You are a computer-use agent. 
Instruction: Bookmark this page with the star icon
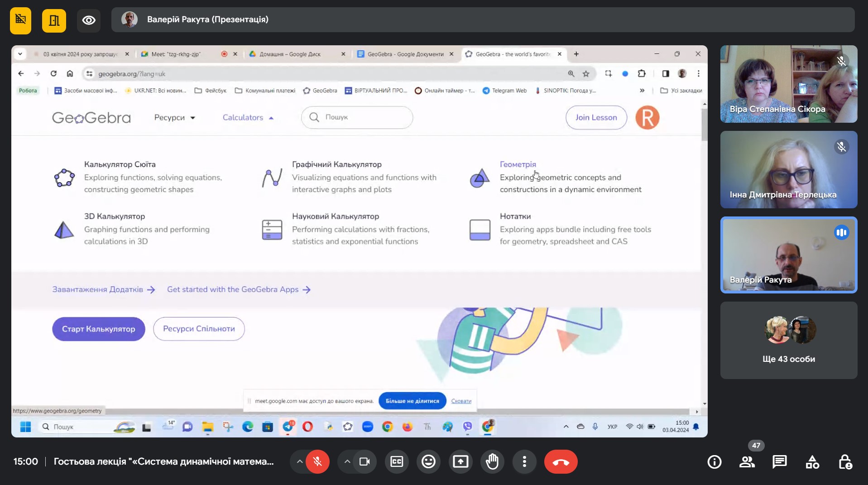[586, 73]
